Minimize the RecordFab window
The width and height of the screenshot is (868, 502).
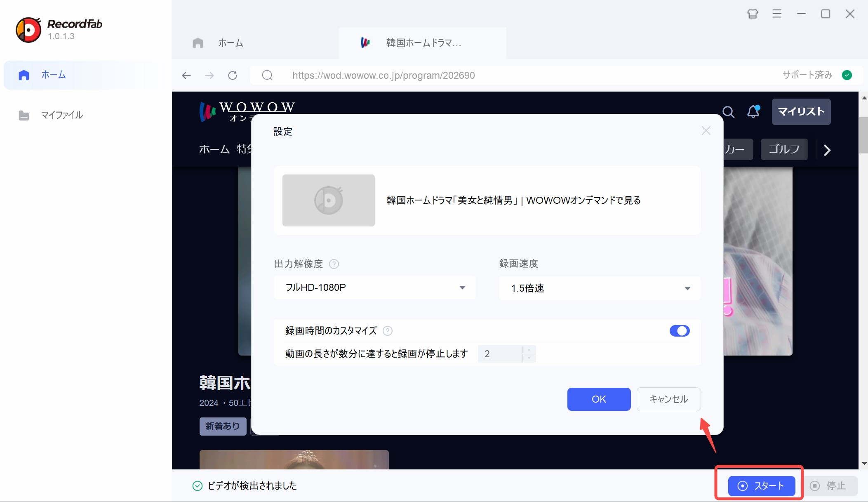coord(801,14)
